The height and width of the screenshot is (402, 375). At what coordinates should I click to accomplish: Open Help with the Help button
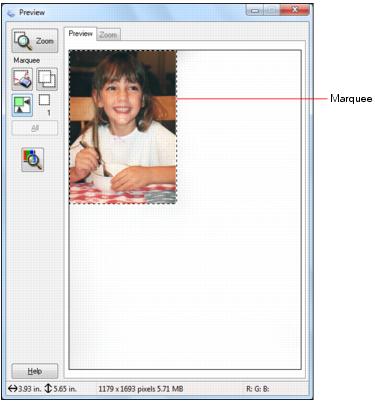coord(35,371)
